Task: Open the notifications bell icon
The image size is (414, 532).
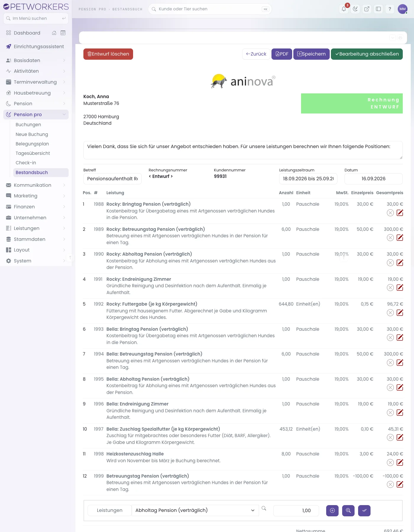Action: point(344,9)
